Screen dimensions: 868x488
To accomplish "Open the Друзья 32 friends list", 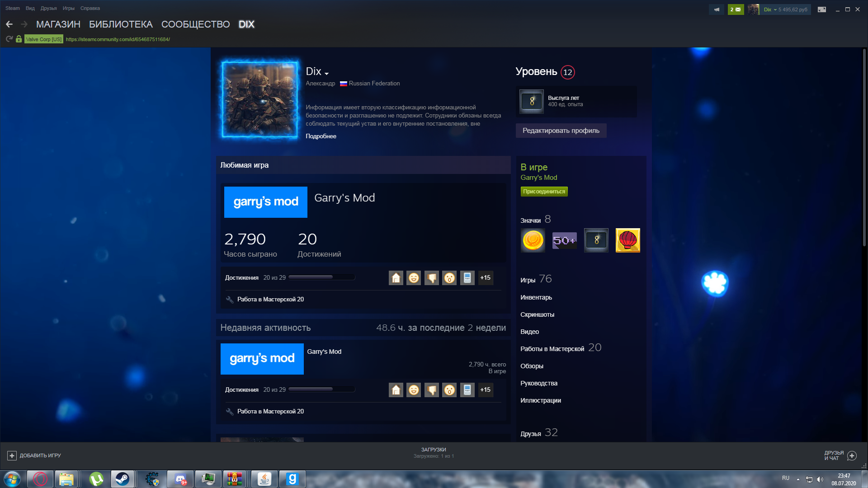I will (539, 433).
